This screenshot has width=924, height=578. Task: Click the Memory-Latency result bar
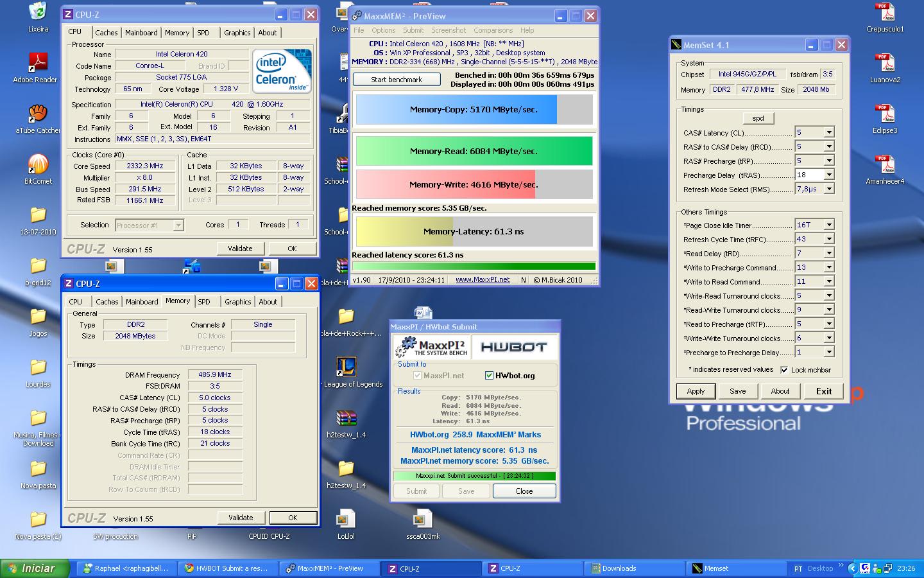[x=474, y=231]
